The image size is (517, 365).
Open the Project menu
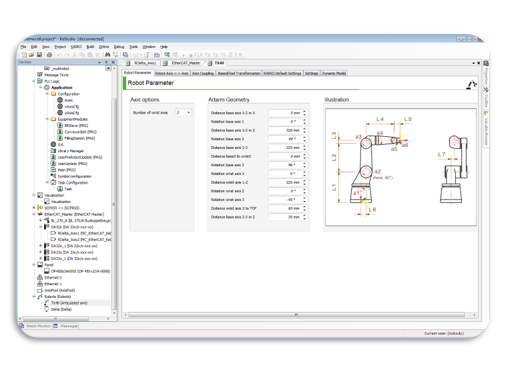pyautogui.click(x=60, y=47)
